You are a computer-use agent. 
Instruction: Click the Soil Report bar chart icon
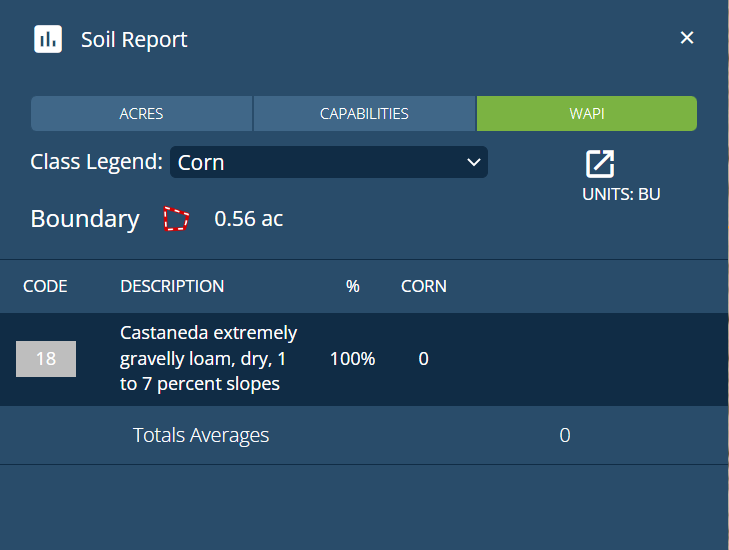pos(47,39)
